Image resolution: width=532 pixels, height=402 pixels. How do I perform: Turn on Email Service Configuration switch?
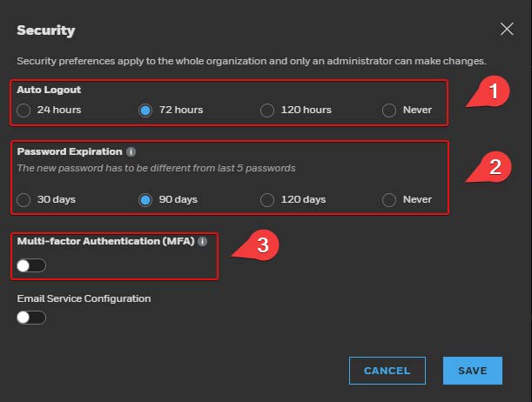click(x=31, y=318)
